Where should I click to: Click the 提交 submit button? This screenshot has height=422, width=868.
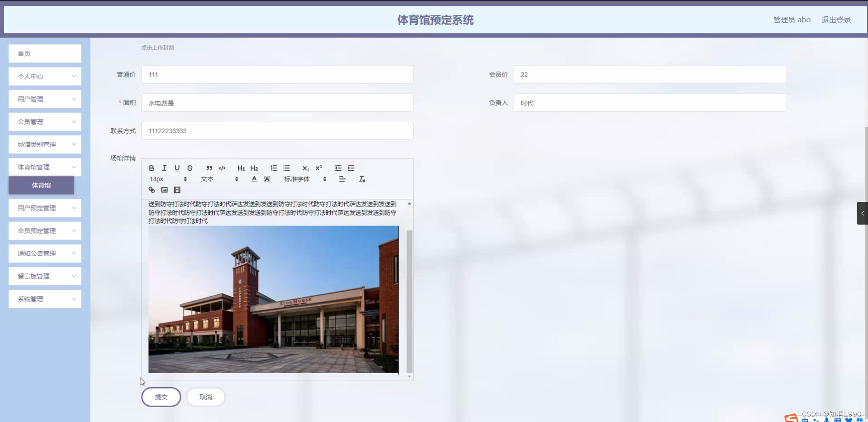coord(161,397)
